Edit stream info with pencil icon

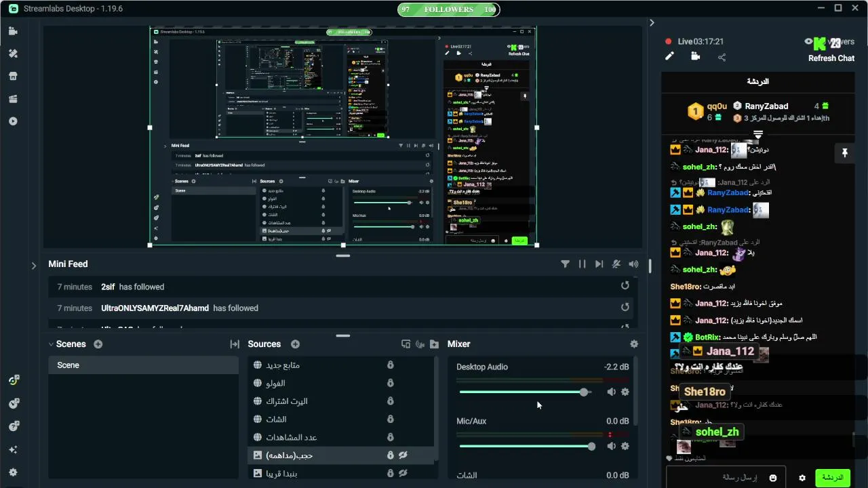669,56
